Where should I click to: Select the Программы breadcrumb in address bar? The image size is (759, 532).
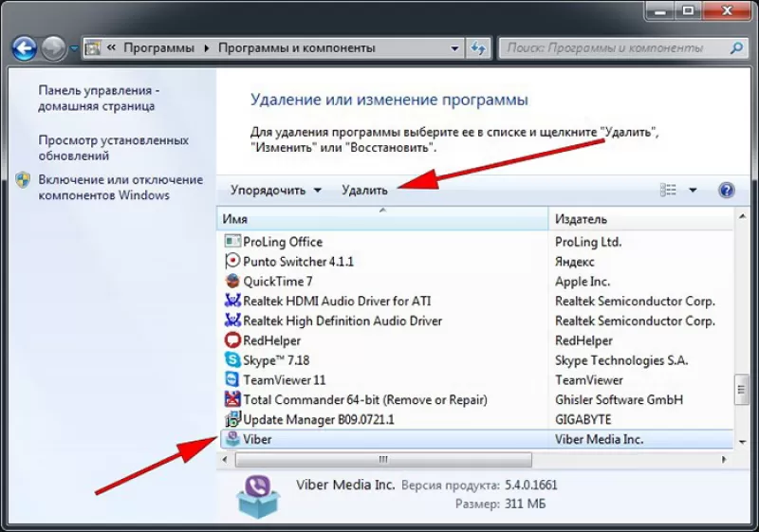158,47
